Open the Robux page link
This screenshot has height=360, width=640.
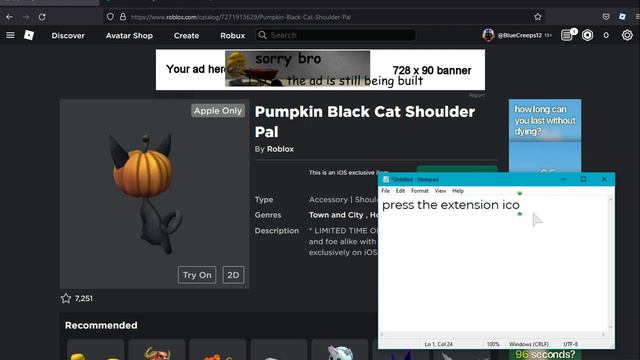click(233, 36)
